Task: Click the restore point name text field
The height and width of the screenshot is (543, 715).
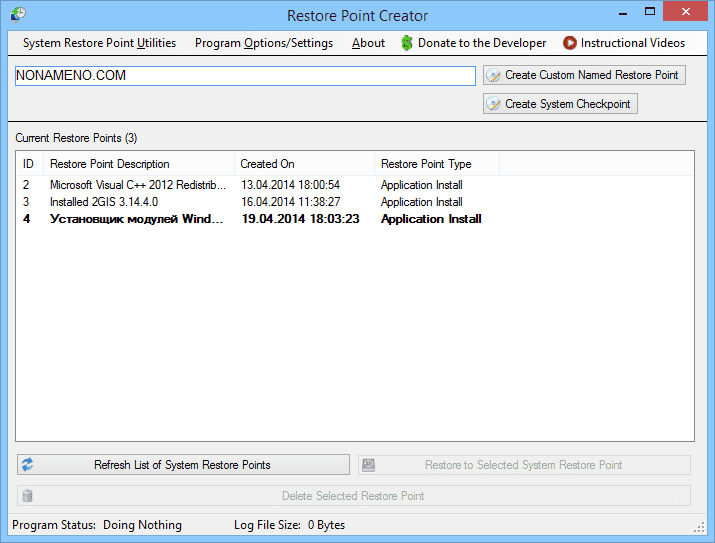Action: [x=245, y=76]
